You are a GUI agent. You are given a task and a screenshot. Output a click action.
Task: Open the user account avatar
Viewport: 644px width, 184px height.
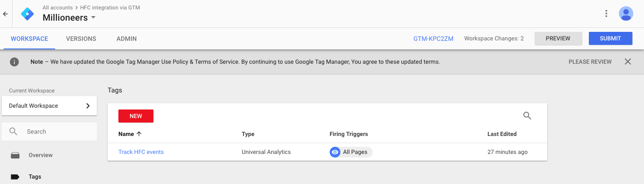(626, 13)
